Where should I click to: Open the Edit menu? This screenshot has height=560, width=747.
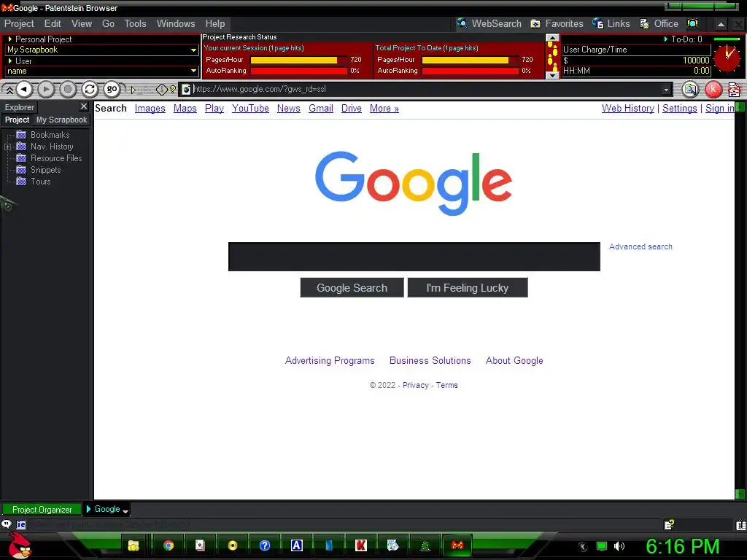coord(53,23)
